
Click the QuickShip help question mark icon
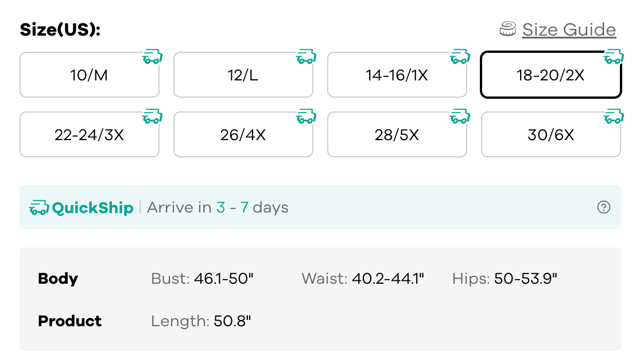tap(603, 207)
